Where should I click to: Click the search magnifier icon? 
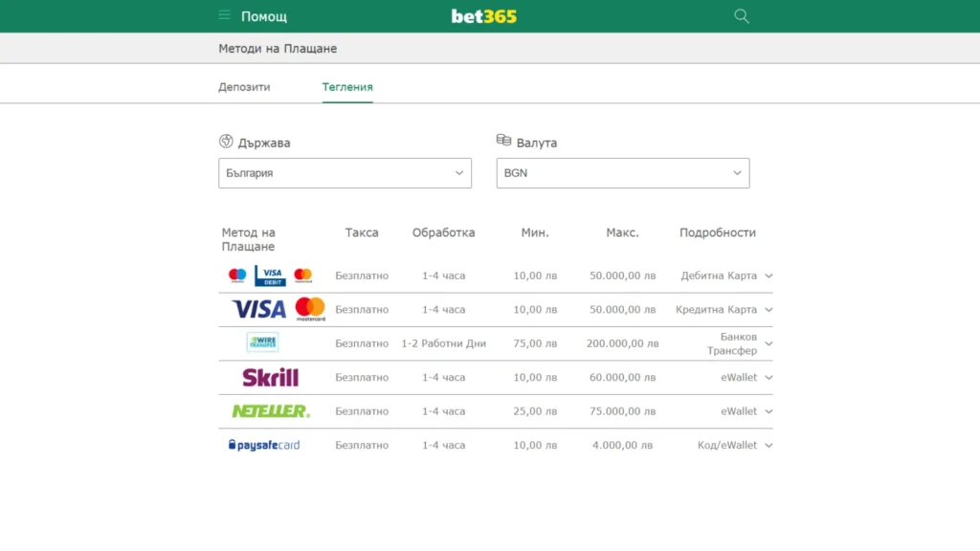[742, 16]
